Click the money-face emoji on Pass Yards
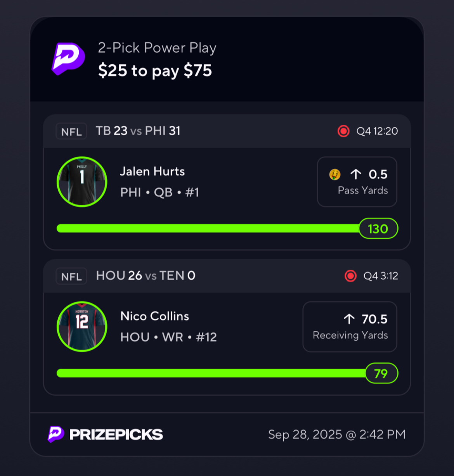454x476 pixels. point(335,175)
